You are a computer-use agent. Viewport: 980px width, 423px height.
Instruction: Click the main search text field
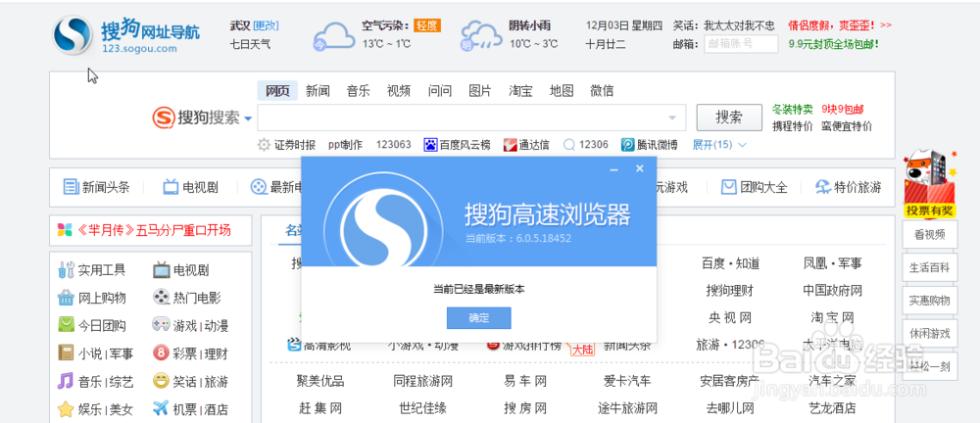(472, 117)
